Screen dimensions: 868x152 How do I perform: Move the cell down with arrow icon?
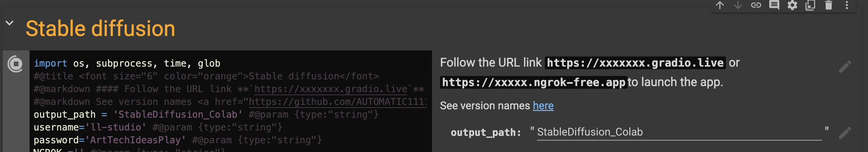click(x=738, y=5)
